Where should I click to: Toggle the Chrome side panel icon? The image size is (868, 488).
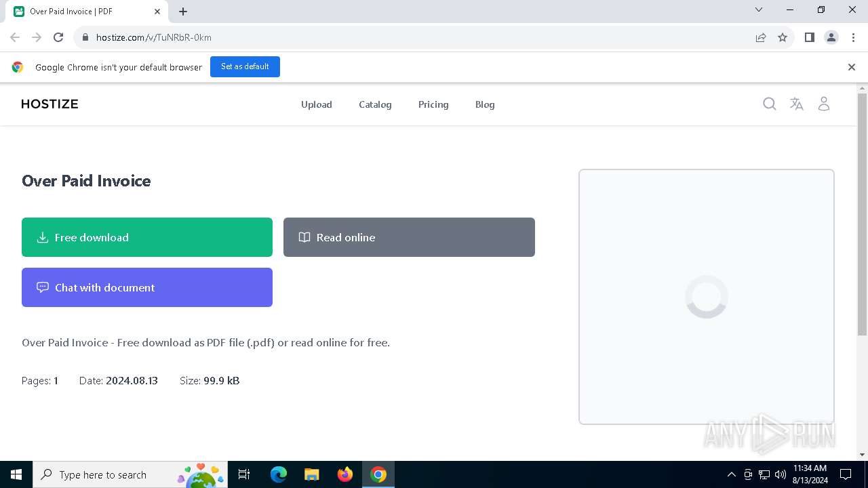[x=810, y=37]
